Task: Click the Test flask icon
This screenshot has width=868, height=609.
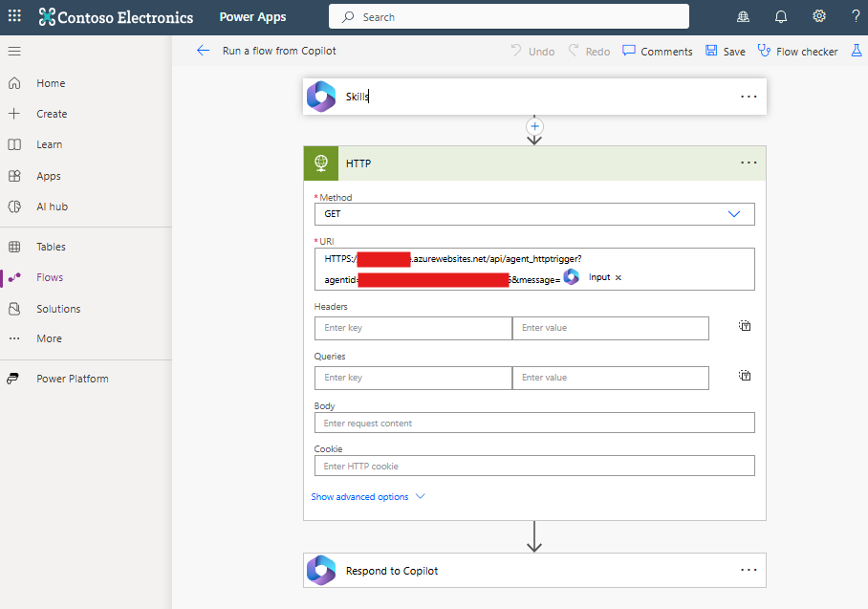Action: pyautogui.click(x=857, y=51)
